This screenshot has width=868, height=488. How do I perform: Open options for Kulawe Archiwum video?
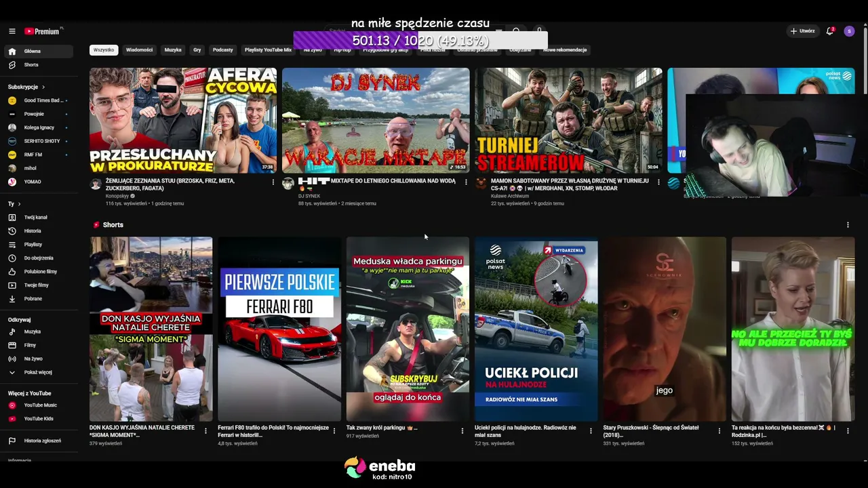tap(658, 182)
